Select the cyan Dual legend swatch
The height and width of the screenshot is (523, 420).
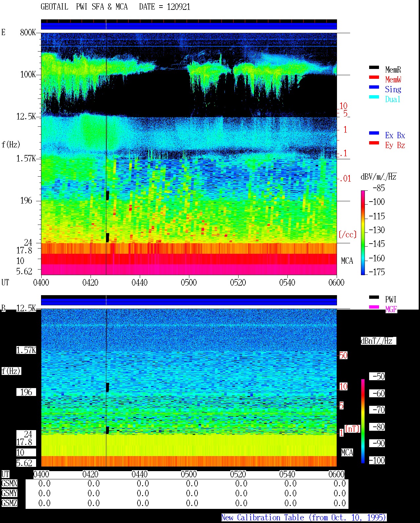point(374,97)
